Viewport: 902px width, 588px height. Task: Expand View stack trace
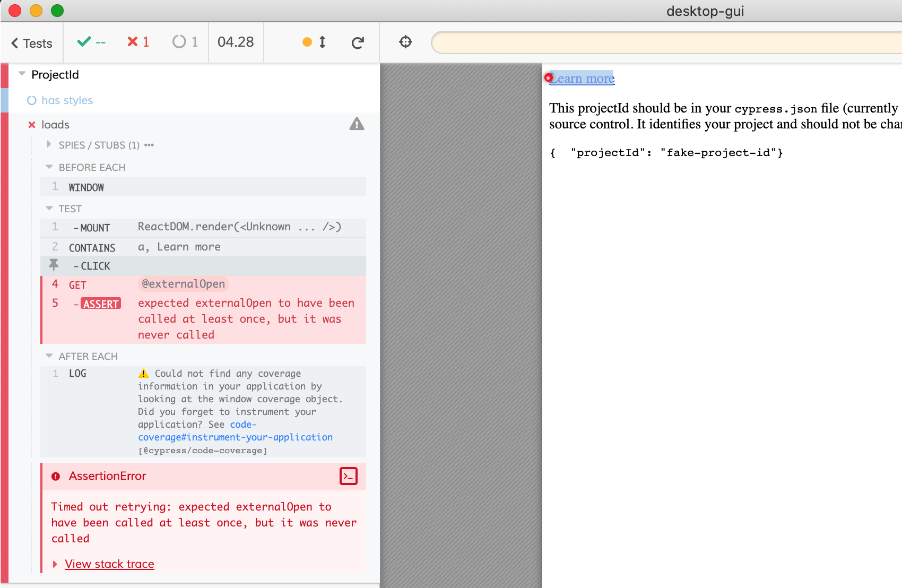[x=109, y=564]
